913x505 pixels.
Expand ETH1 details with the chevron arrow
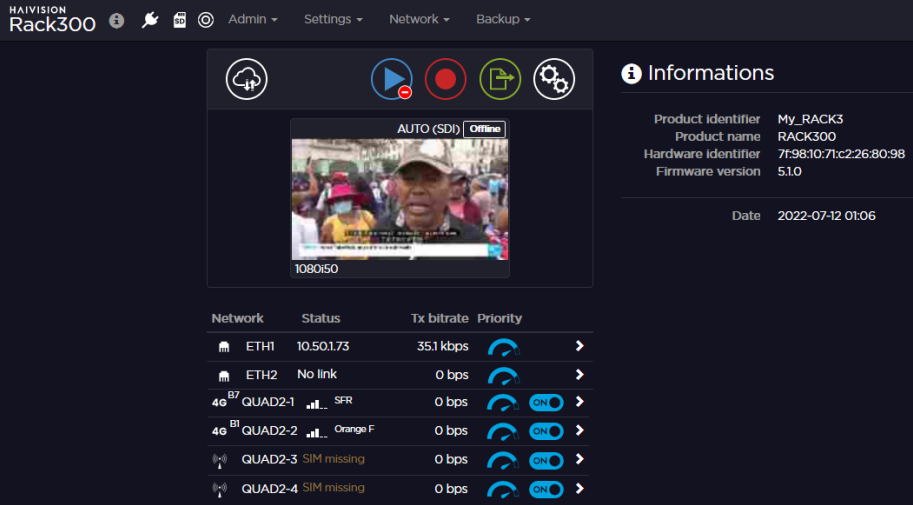579,346
